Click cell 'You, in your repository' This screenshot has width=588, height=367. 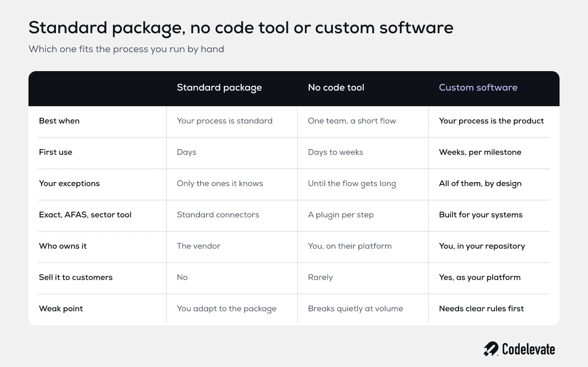click(482, 246)
